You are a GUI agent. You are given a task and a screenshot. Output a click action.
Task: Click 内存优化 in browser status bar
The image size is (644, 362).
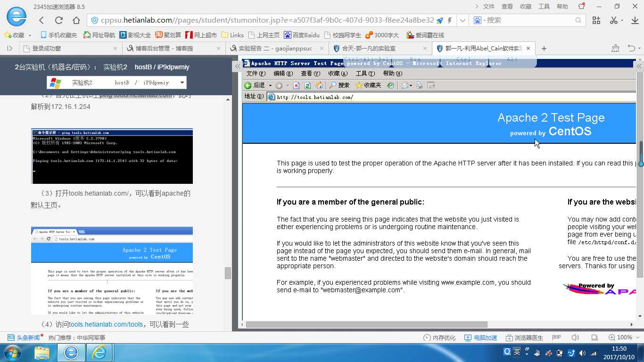(x=439, y=337)
